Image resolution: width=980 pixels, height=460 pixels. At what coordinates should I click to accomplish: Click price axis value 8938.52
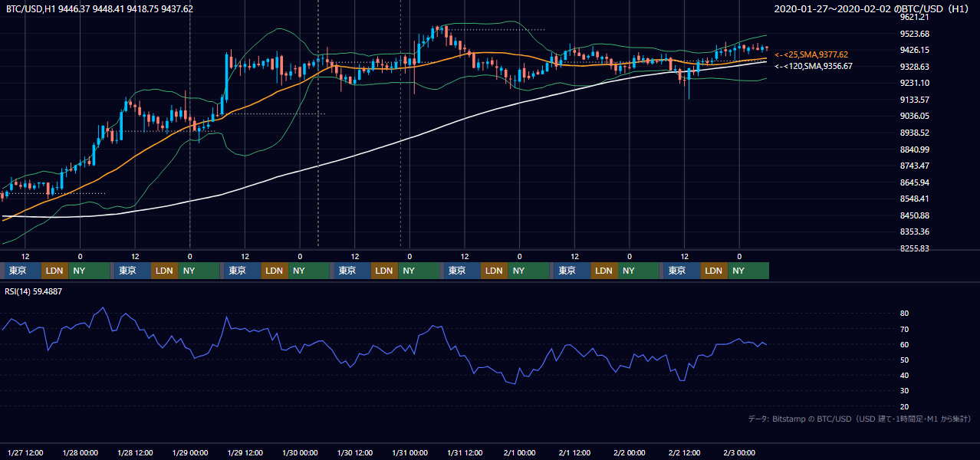coord(915,133)
